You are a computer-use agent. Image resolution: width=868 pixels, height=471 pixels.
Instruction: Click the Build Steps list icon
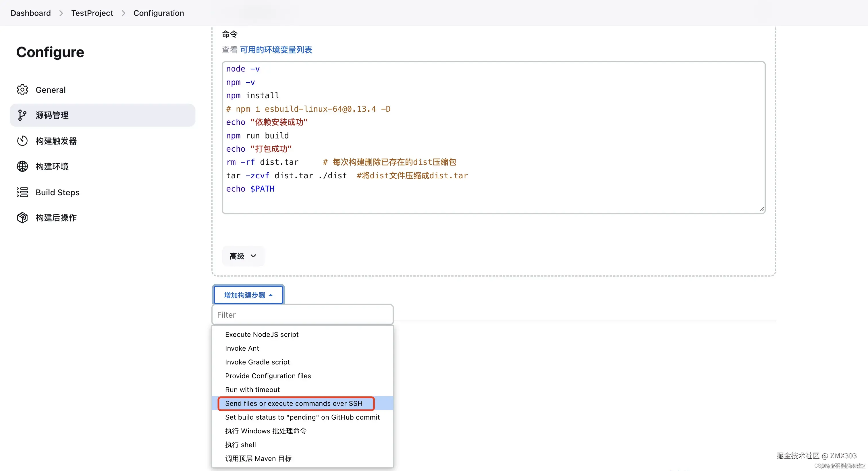pyautogui.click(x=22, y=192)
